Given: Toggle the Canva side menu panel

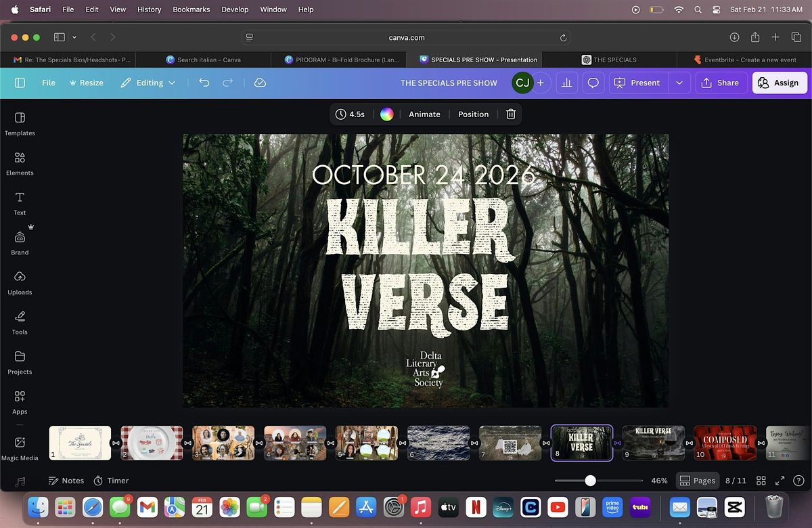Looking at the screenshot, I should (20, 83).
